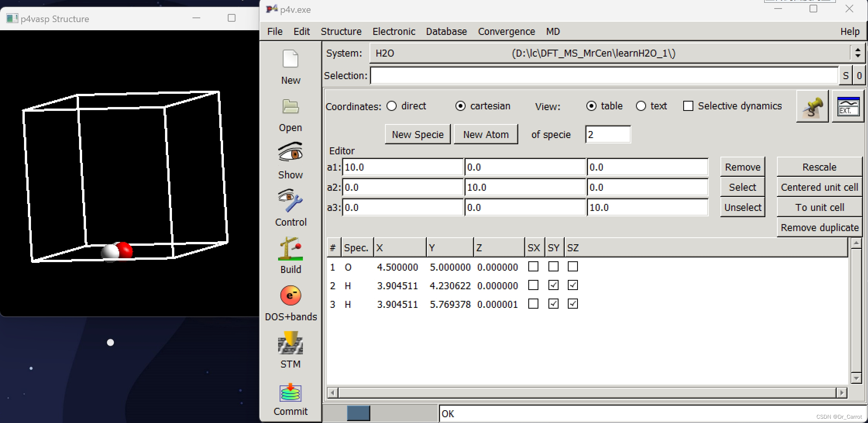Click the New document icon
This screenshot has height=423, width=868.
coord(290,59)
